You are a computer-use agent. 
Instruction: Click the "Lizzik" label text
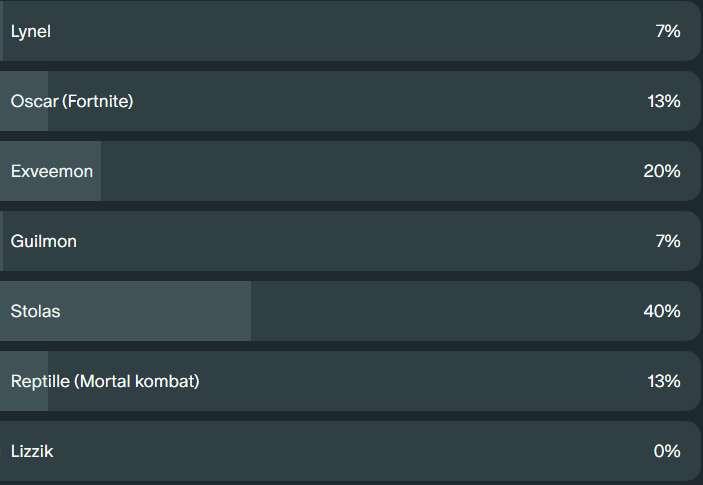point(32,451)
